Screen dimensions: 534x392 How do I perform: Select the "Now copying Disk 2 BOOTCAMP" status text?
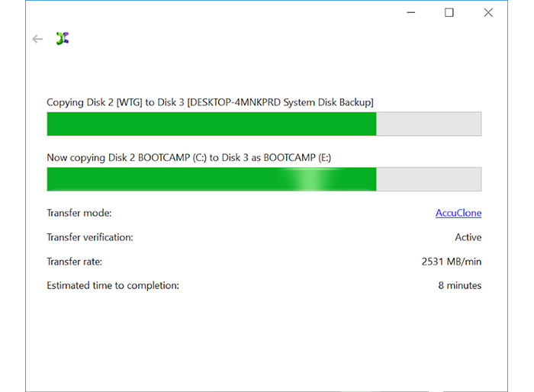pyautogui.click(x=188, y=158)
